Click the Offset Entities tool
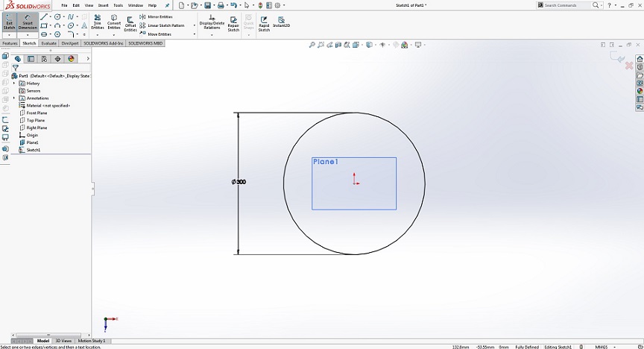644x349 pixels. point(130,24)
